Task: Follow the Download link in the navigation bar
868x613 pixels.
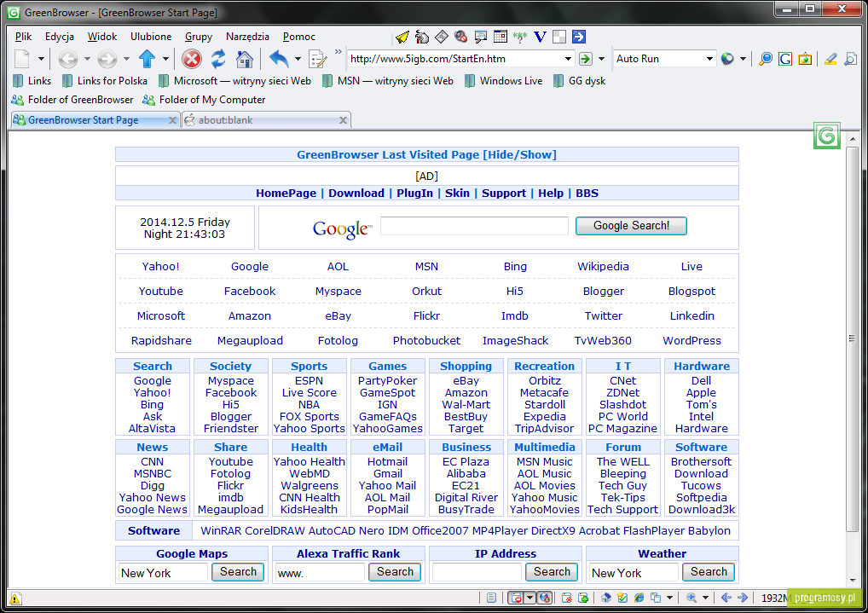Action: pos(356,194)
